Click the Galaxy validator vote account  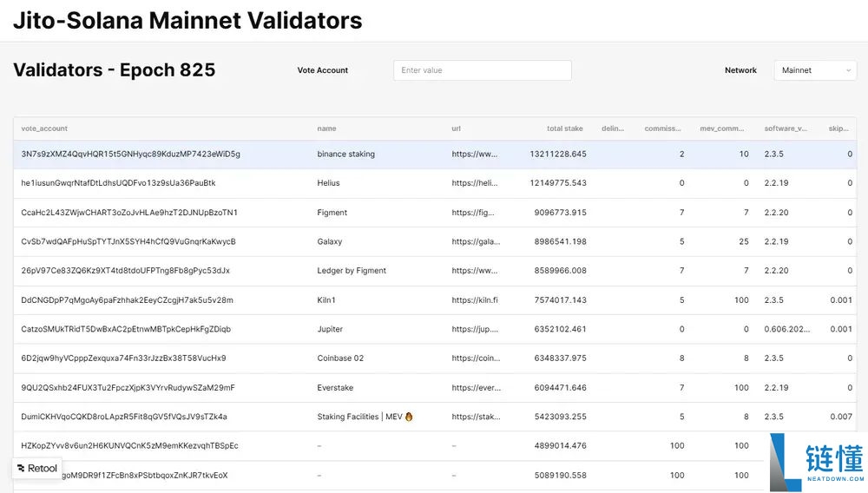(x=128, y=242)
